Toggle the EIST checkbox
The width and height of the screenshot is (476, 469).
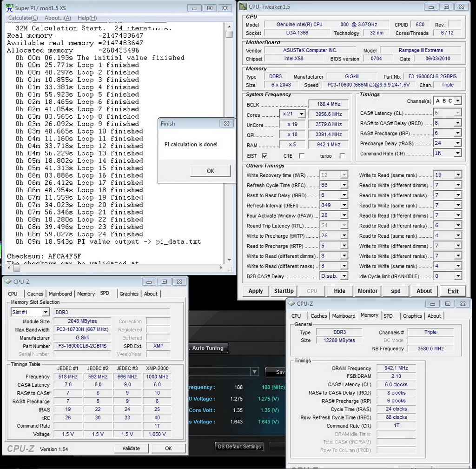click(x=264, y=156)
